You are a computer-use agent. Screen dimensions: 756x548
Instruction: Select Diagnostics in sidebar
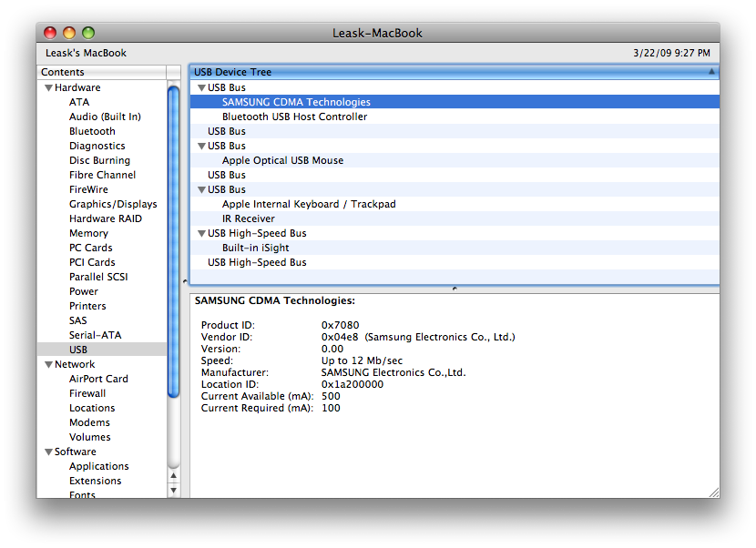97,146
